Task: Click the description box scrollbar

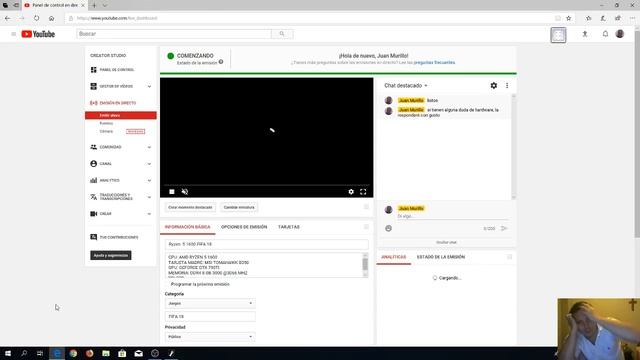Action: [365, 264]
